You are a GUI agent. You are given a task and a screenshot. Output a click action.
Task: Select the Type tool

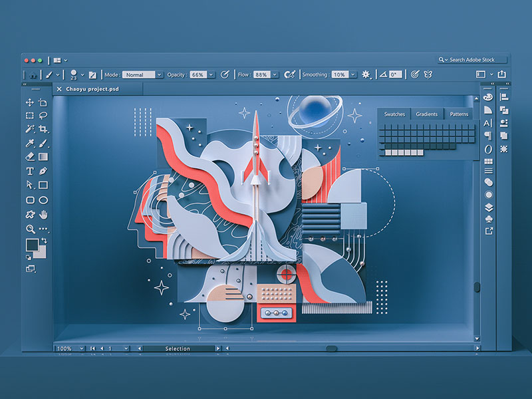(30, 171)
